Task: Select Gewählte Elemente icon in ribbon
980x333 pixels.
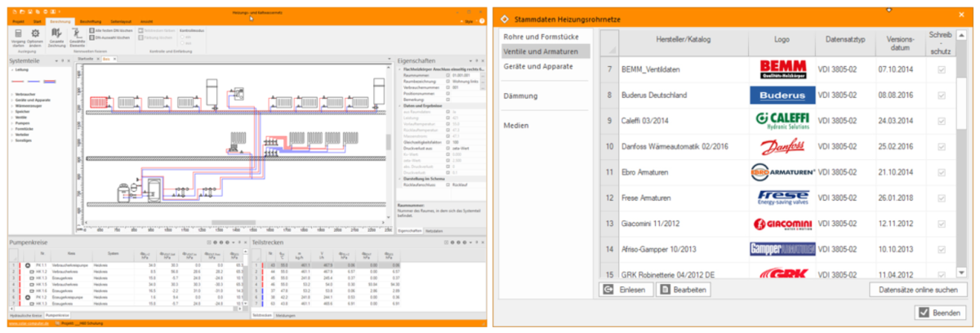Action: [77, 33]
